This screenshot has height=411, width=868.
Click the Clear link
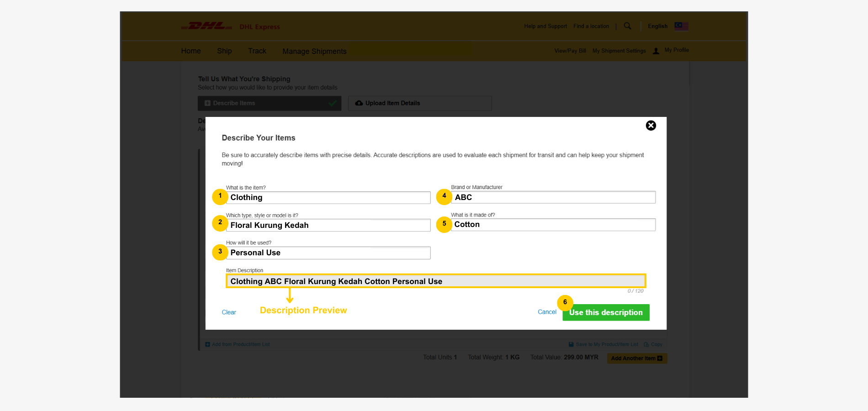coord(229,312)
